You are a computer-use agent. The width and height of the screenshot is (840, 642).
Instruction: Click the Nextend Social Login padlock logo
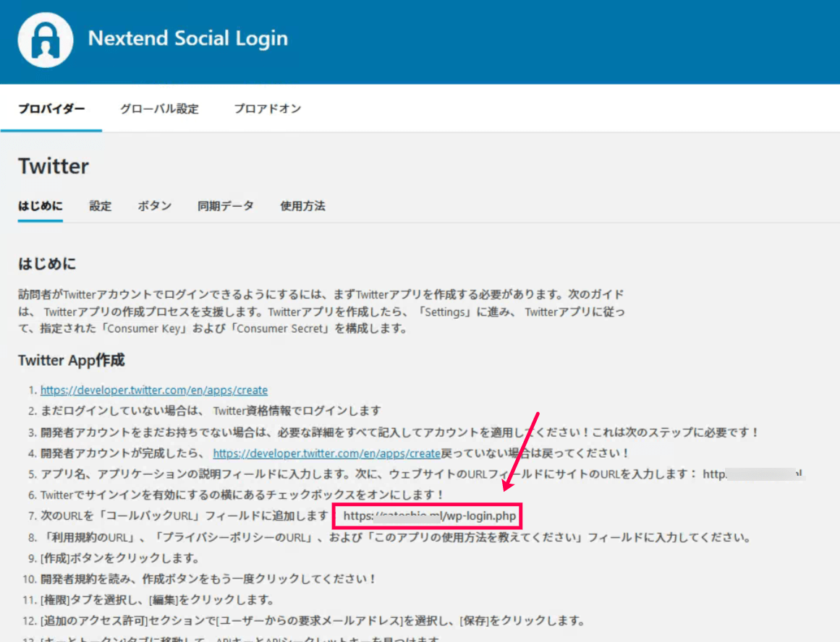(x=46, y=40)
